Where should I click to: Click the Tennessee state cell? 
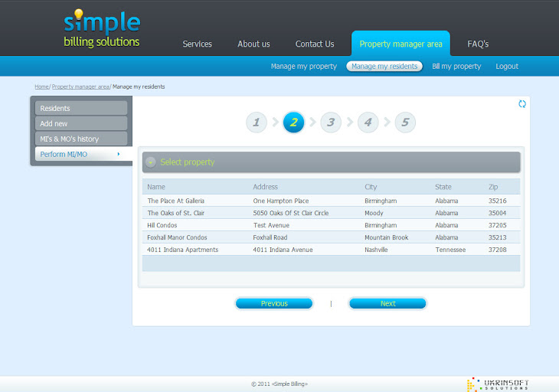tap(450, 250)
